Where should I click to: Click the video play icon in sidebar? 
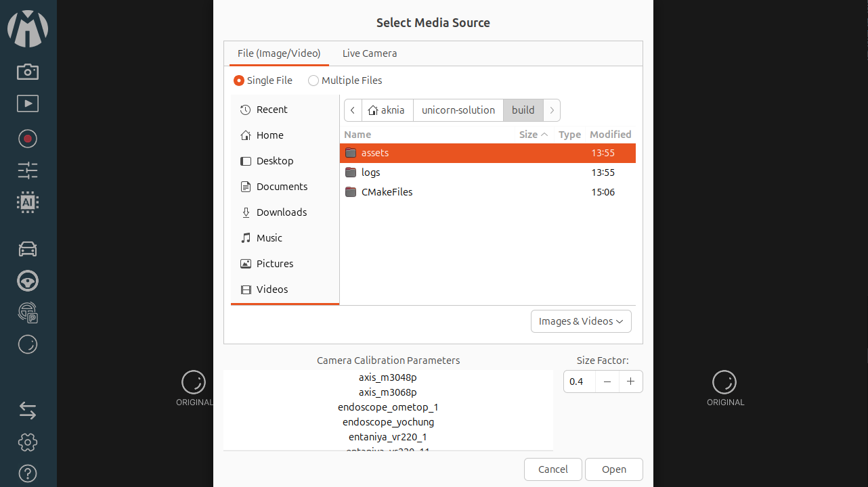point(28,103)
